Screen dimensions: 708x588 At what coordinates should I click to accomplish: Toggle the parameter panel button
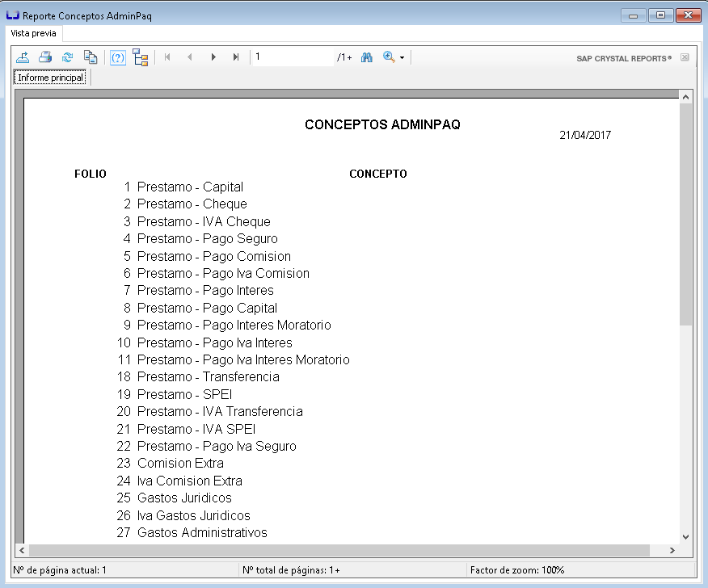[x=118, y=58]
